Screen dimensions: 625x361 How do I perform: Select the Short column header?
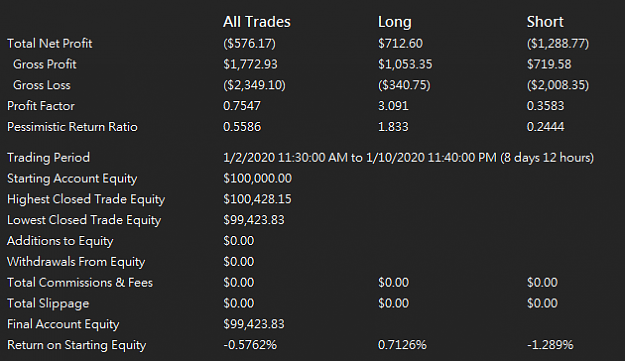click(545, 22)
